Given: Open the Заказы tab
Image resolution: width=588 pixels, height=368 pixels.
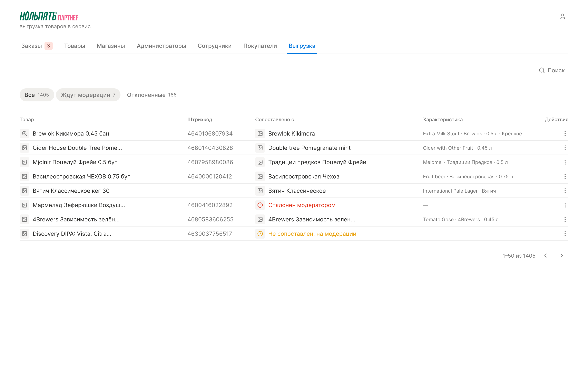Looking at the screenshot, I should 37,46.
